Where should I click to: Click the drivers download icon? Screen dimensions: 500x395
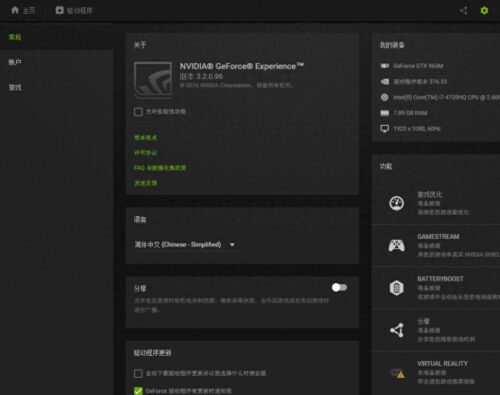point(60,10)
